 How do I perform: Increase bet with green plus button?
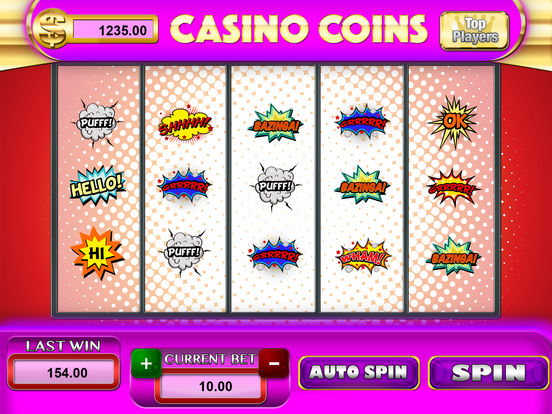(x=146, y=363)
